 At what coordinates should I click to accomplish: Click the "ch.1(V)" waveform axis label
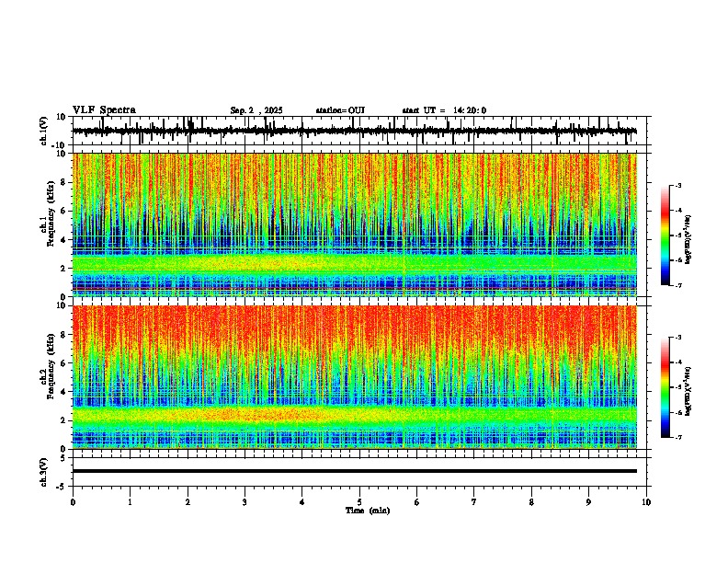[x=44, y=131]
